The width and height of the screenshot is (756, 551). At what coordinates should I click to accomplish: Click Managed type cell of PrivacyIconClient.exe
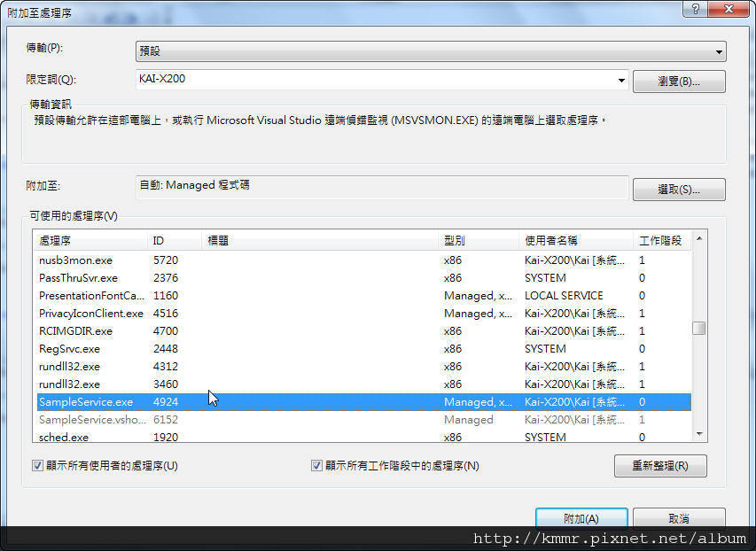point(478,314)
